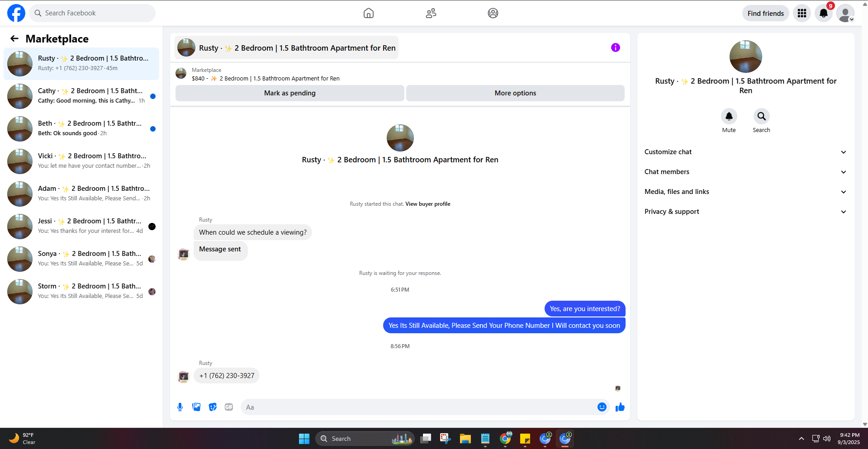The image size is (868, 449).
Task: Open the clock showing 9:42 PM
Action: [849, 439]
